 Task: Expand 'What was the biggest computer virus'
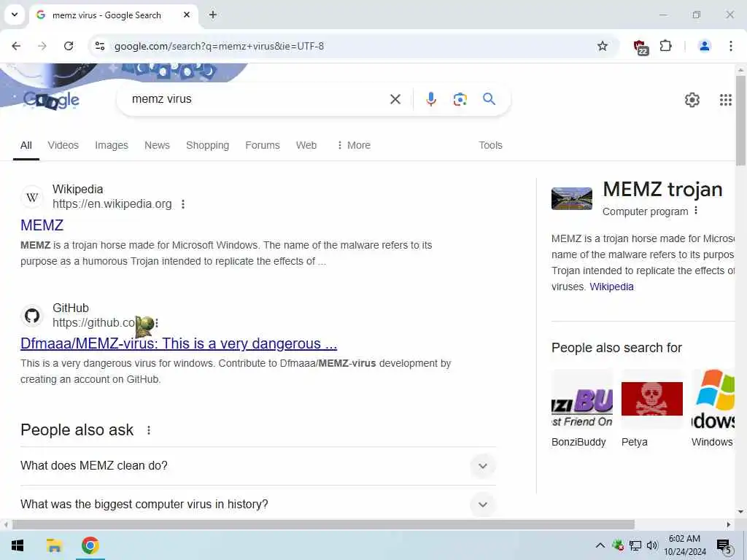[258, 505]
